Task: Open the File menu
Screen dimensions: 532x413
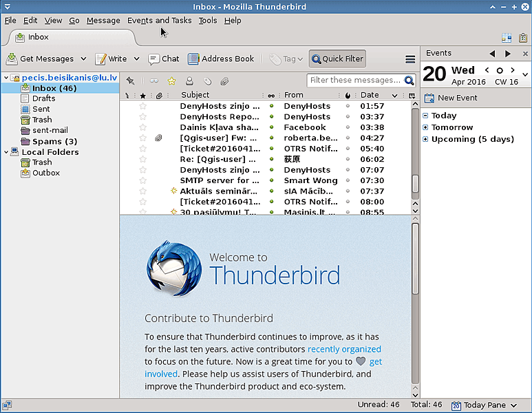Action: [x=10, y=21]
